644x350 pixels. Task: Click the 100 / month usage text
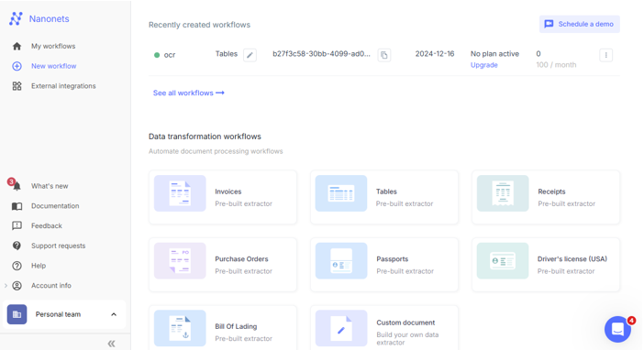(556, 65)
